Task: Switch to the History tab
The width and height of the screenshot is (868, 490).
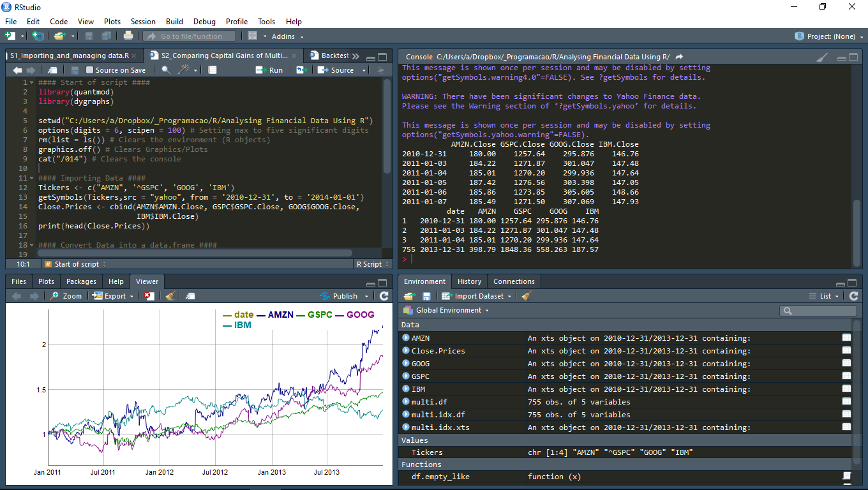Action: (x=469, y=281)
